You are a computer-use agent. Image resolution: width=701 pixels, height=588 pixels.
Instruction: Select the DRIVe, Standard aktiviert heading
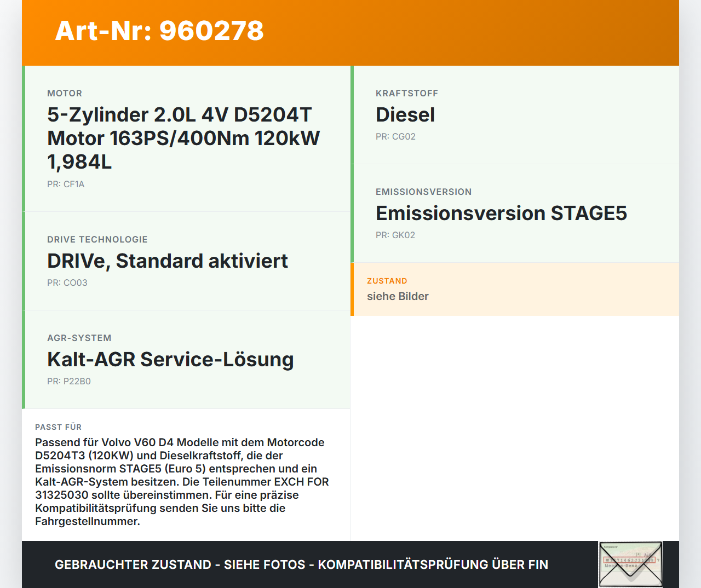[167, 261]
